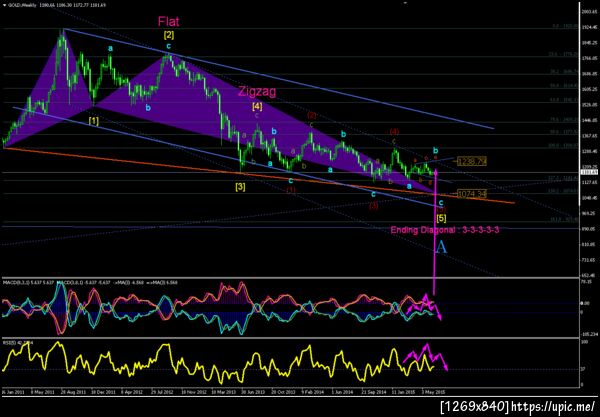Click the 1924.45 price axis value
The height and width of the screenshot is (417, 600).
coord(590,27)
